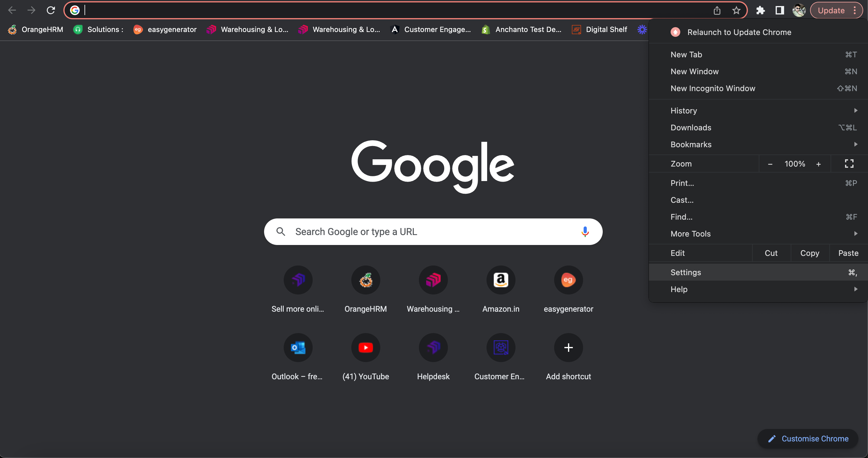The image size is (868, 458).
Task: Open the Solutions bookmark
Action: 98,30
